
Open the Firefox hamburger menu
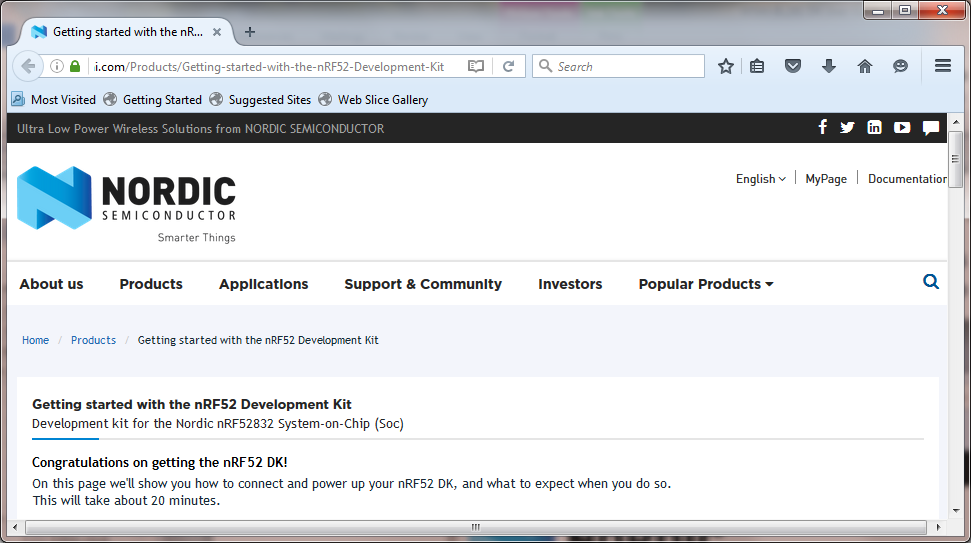[x=942, y=66]
